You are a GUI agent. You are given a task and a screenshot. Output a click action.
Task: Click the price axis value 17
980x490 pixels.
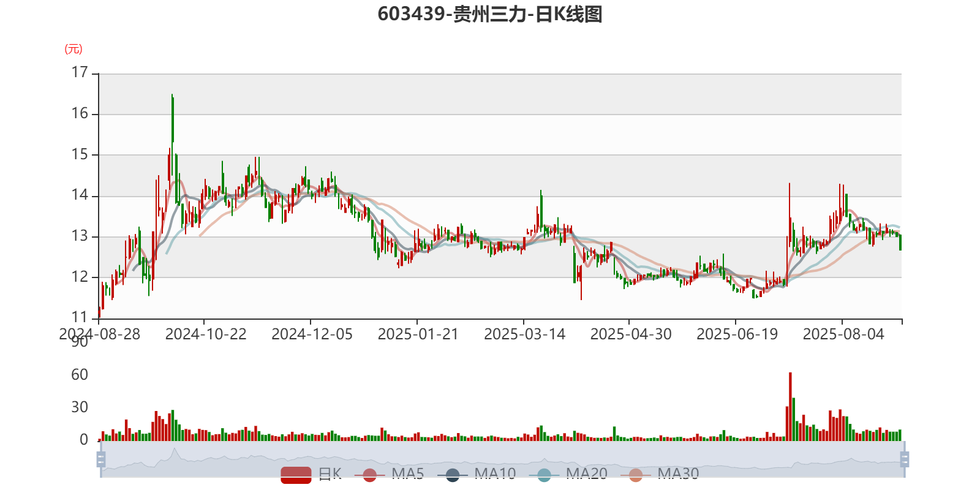point(80,72)
